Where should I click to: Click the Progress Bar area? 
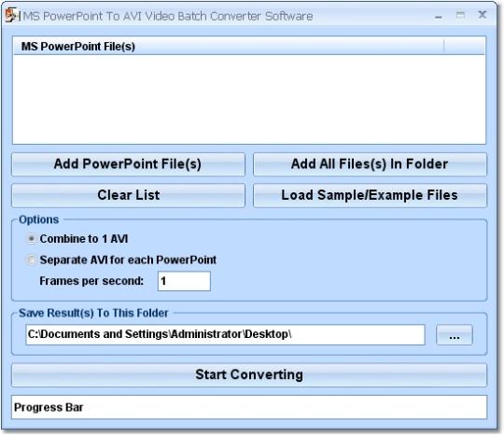tap(249, 407)
